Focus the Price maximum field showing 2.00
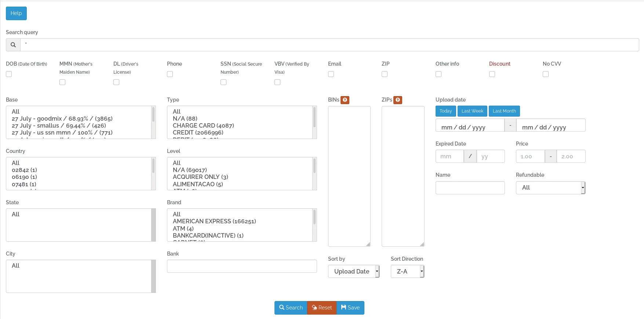This screenshot has width=644, height=319. click(571, 156)
